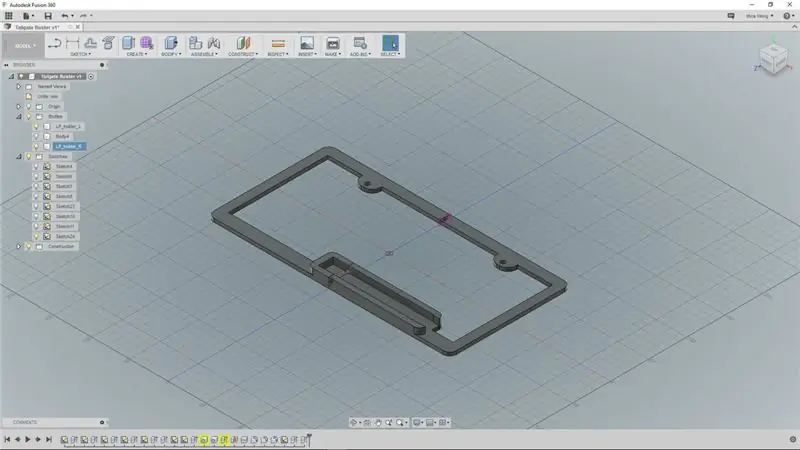Activate the Select tool icon

point(390,43)
